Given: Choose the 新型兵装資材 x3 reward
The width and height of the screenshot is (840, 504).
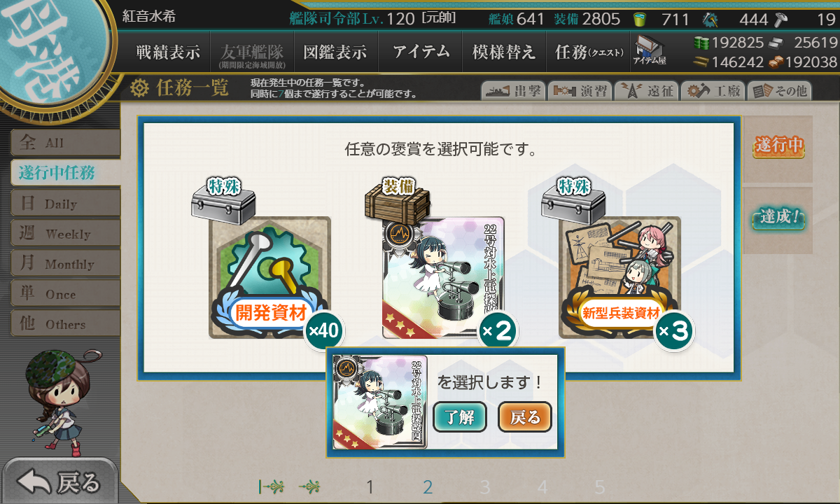Looking at the screenshot, I should click(x=619, y=277).
